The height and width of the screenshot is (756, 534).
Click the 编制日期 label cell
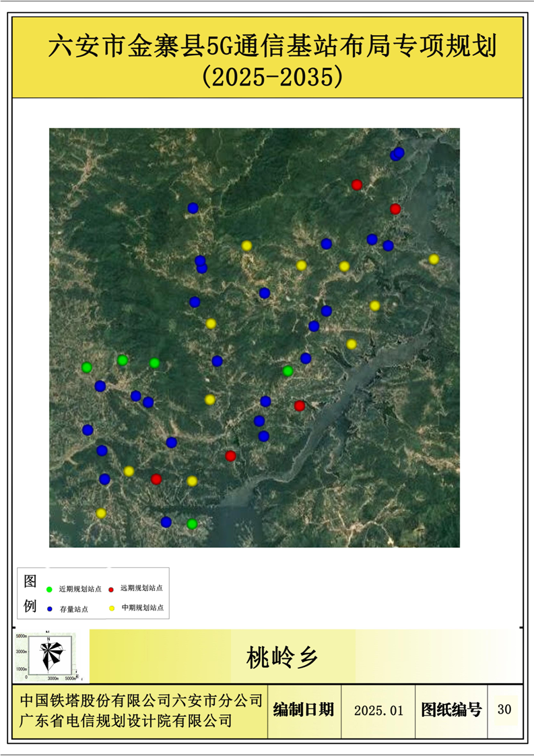(304, 711)
